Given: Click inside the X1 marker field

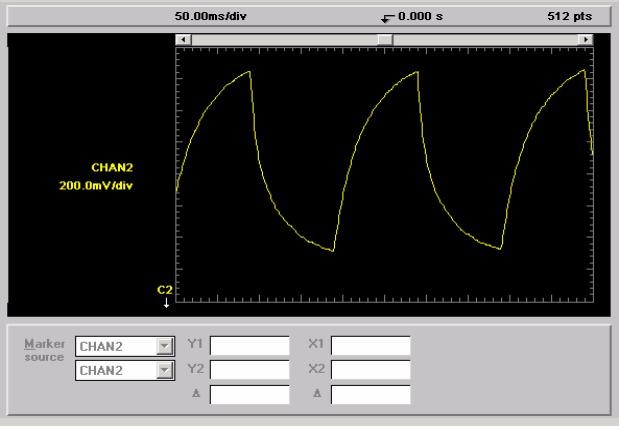Looking at the screenshot, I should (371, 346).
